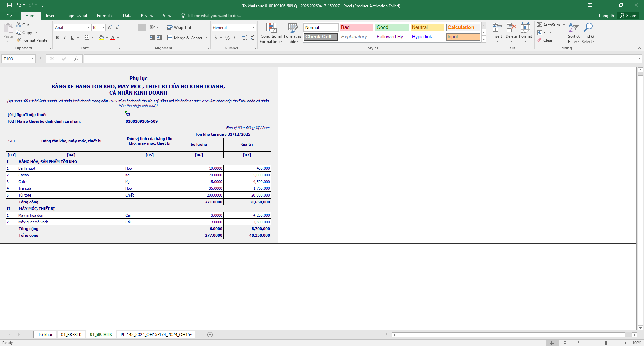Open the General number format dropdown

click(x=253, y=28)
